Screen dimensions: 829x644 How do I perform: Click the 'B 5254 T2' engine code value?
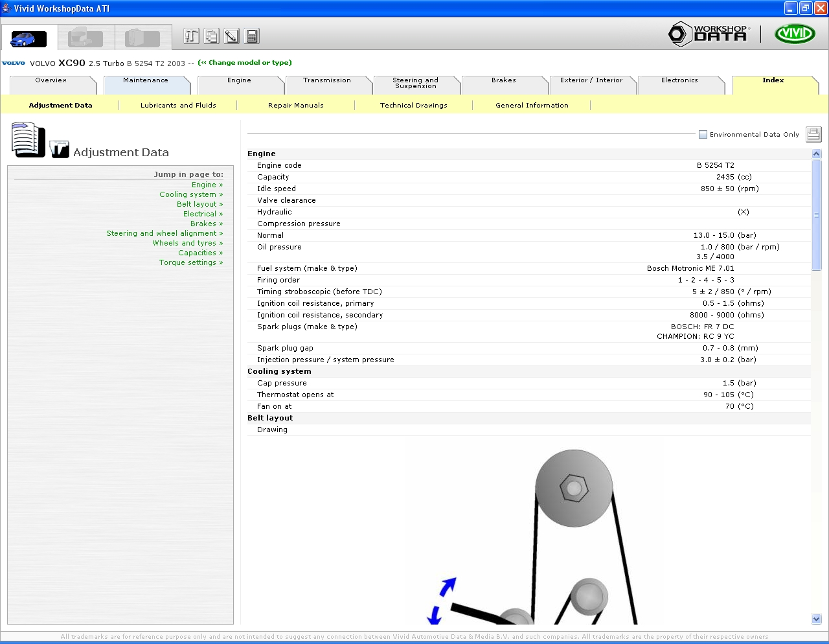pos(716,165)
